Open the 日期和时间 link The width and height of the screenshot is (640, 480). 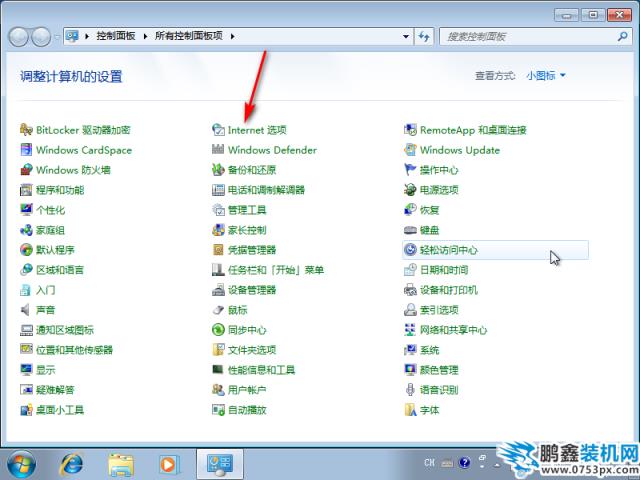pos(444,270)
